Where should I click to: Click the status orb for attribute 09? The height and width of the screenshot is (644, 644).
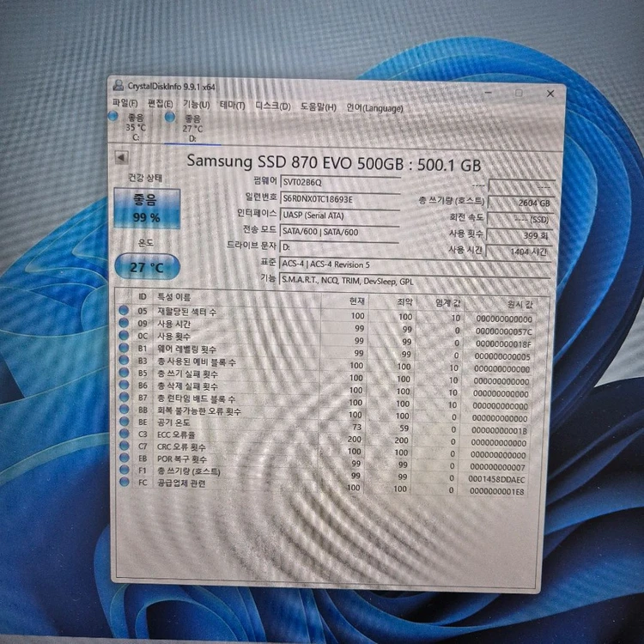pos(124,323)
